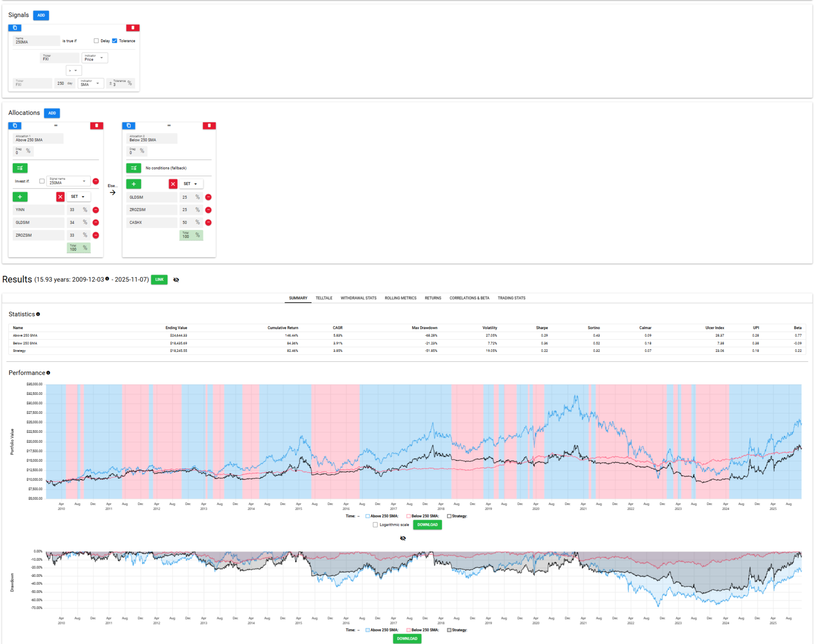Add ticker to Above 250 SMA allocation

coord(20,197)
